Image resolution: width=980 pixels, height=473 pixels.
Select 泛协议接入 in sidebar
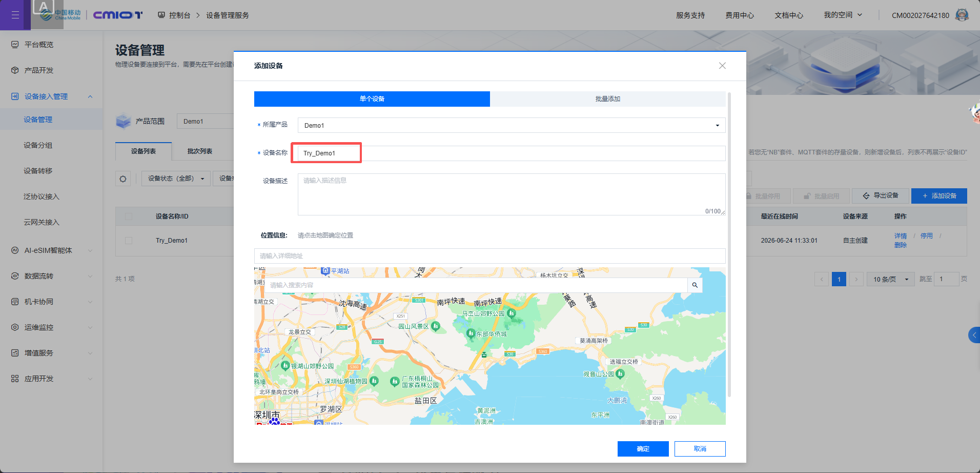(x=42, y=196)
